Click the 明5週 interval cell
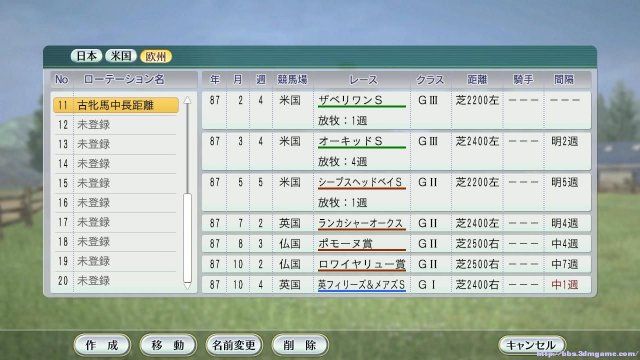 [564, 182]
